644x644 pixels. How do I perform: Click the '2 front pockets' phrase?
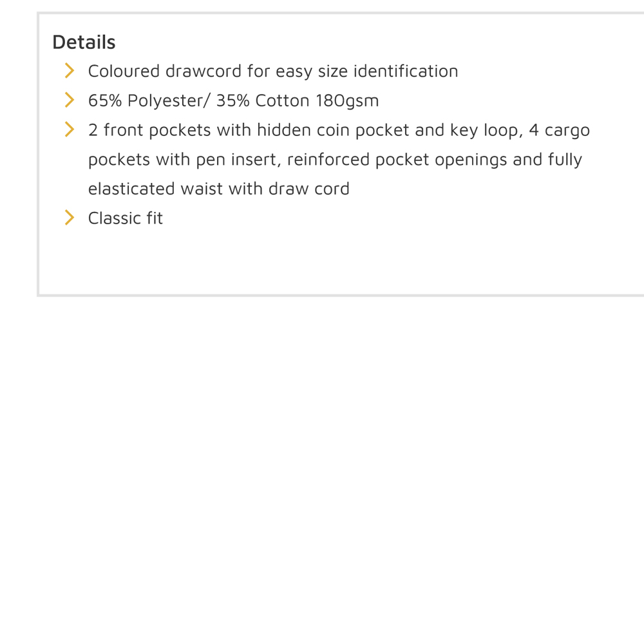(x=149, y=130)
